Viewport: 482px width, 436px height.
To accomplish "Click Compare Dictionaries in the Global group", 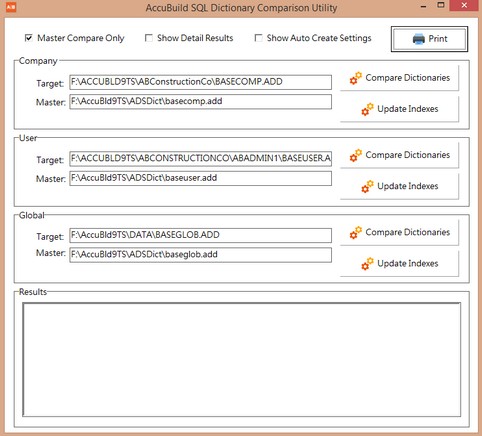I will coord(399,233).
